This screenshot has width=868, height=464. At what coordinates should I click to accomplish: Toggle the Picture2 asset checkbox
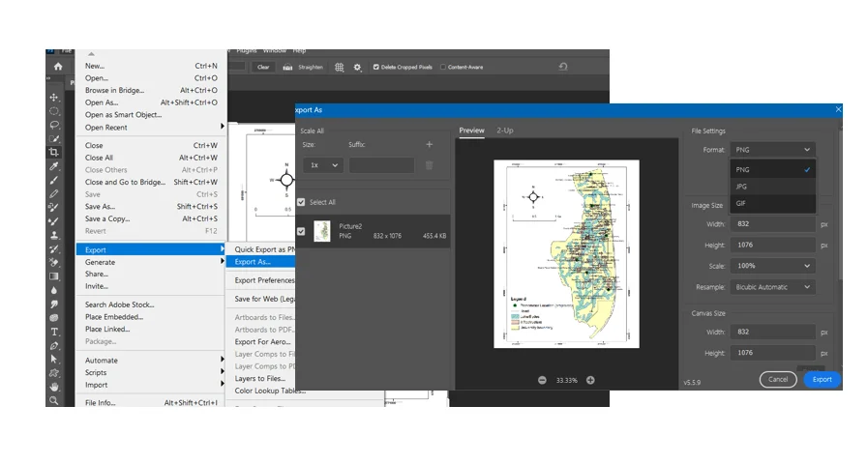pos(301,231)
